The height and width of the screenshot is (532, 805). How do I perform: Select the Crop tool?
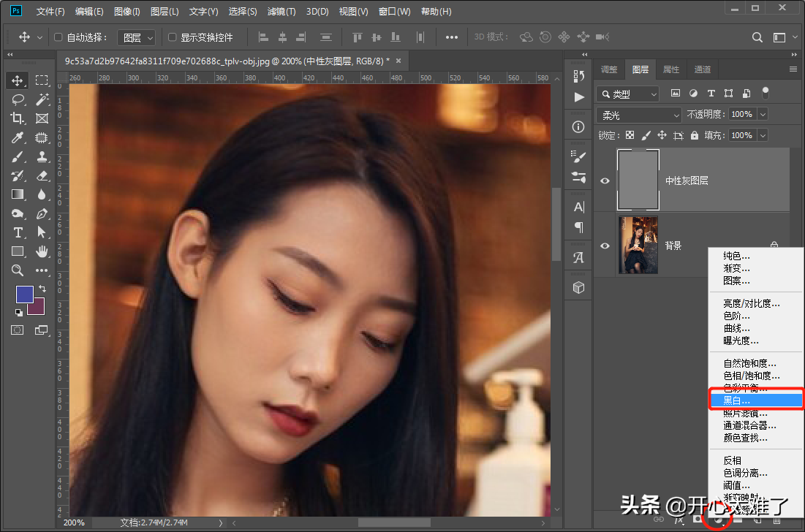[x=18, y=118]
